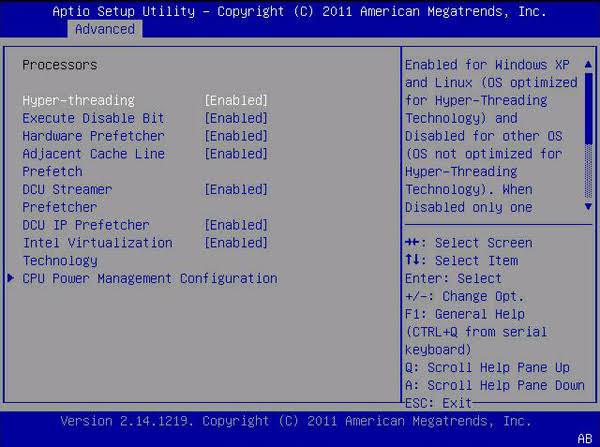
Task: Click the help pane scroll-down arrow
Action: tap(589, 207)
